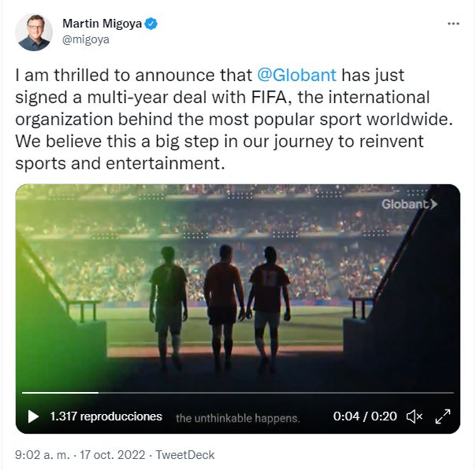476x470 pixels.
Task: Expand the video to fullscreen
Action: 443,416
